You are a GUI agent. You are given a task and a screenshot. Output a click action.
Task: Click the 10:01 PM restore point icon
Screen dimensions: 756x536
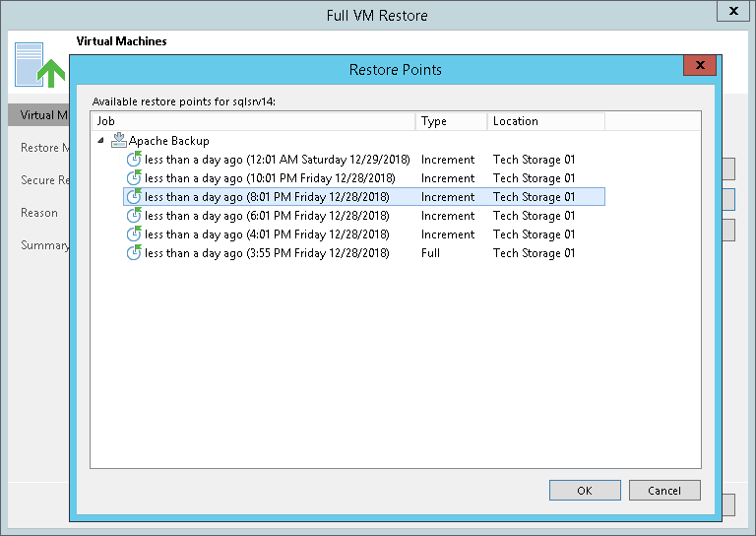pyautogui.click(x=134, y=178)
